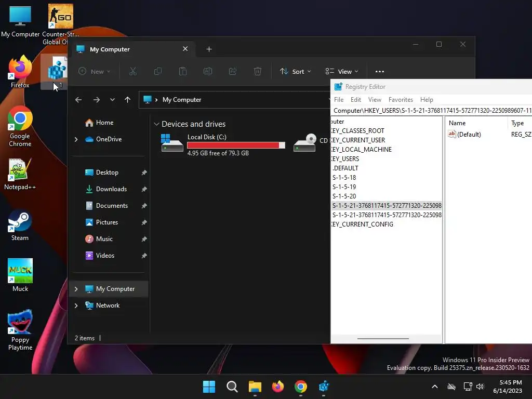Click the Cut icon in Explorer toolbar
This screenshot has height=399, width=532.
pos(132,71)
